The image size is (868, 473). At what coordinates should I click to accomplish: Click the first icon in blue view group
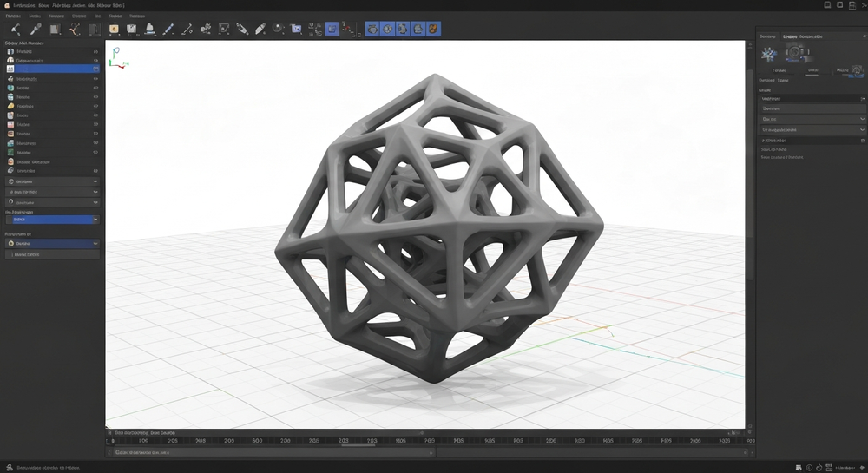tap(373, 30)
